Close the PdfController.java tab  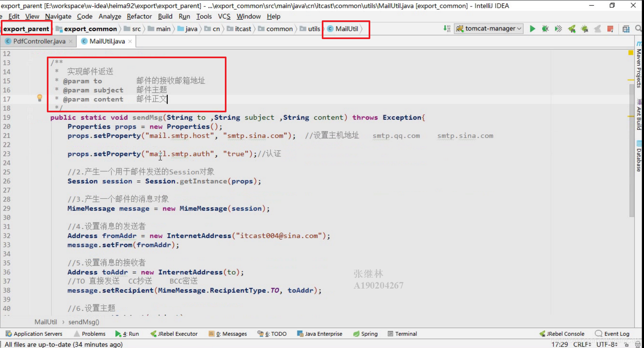(x=71, y=41)
